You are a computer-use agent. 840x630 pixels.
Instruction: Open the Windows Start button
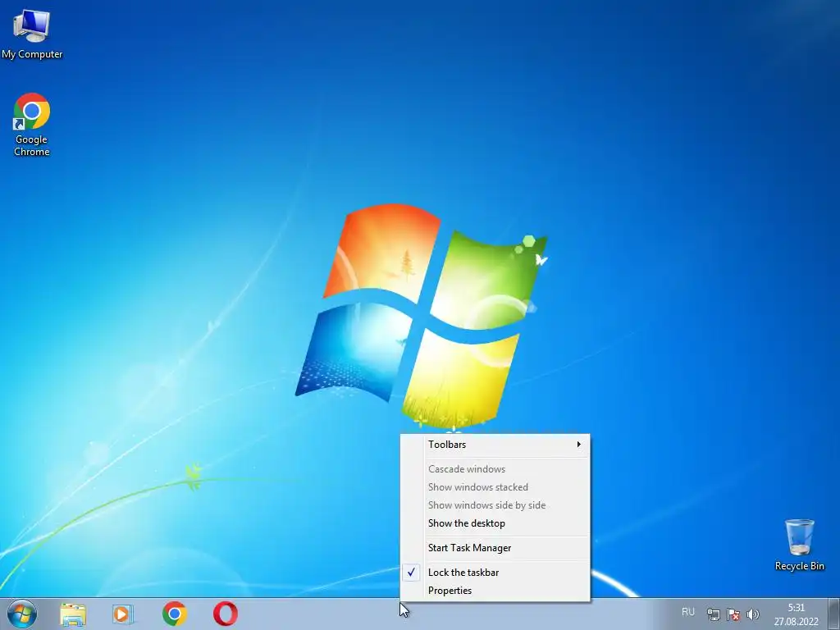tap(22, 614)
